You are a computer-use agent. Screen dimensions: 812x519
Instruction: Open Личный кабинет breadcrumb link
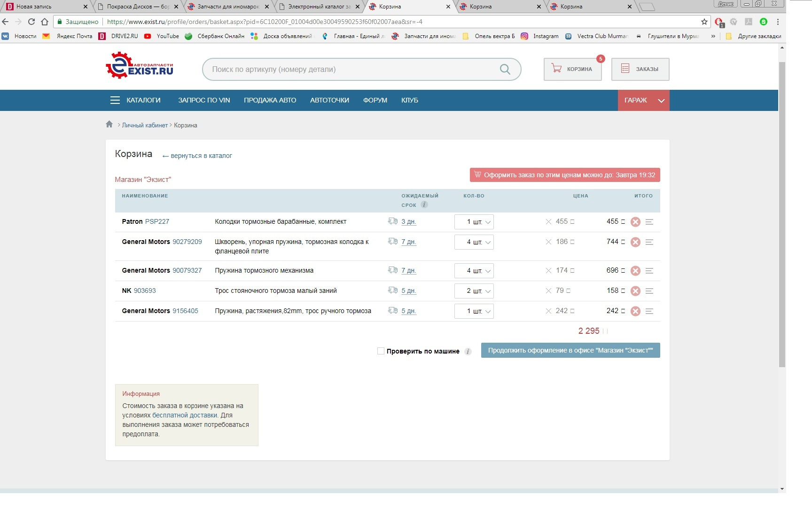tap(145, 125)
